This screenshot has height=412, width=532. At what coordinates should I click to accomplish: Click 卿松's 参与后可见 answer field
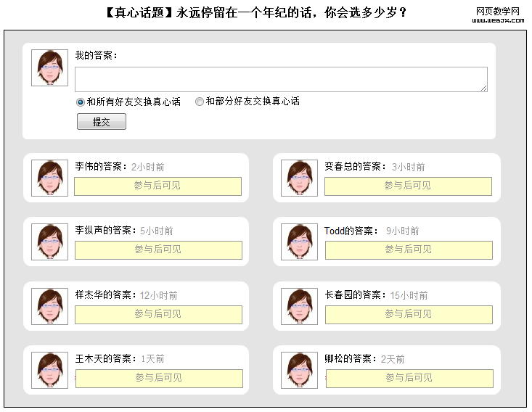(409, 379)
